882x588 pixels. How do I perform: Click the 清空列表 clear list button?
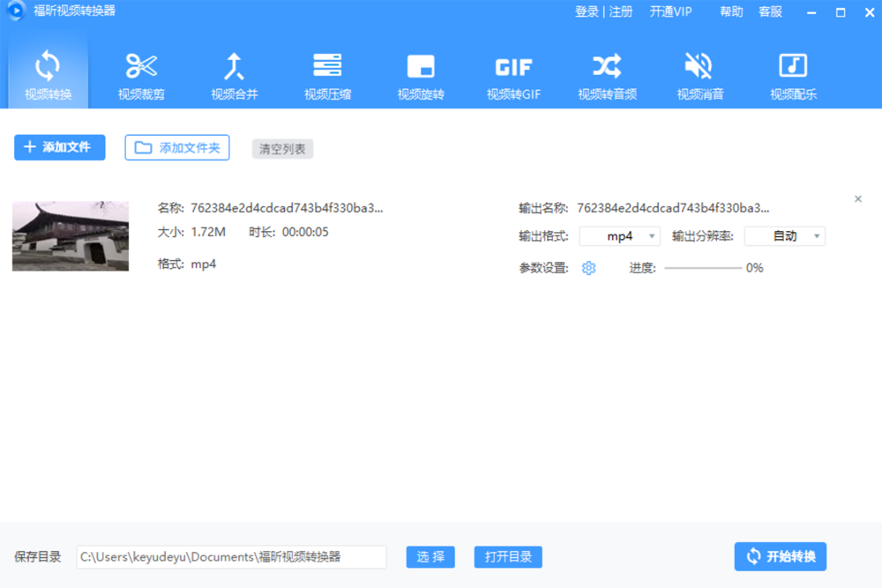(282, 149)
